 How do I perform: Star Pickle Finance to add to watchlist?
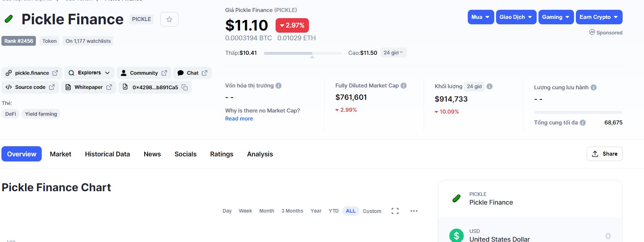[x=169, y=19]
